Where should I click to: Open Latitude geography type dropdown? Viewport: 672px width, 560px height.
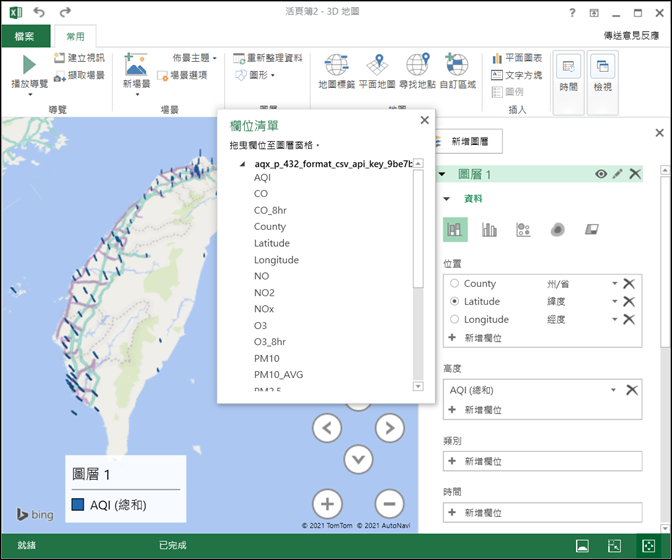point(614,301)
